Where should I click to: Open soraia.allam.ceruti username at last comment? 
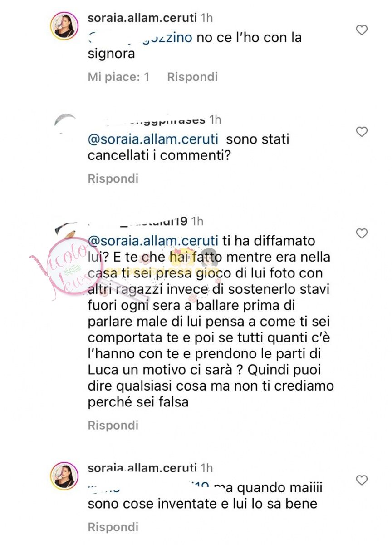(x=142, y=468)
